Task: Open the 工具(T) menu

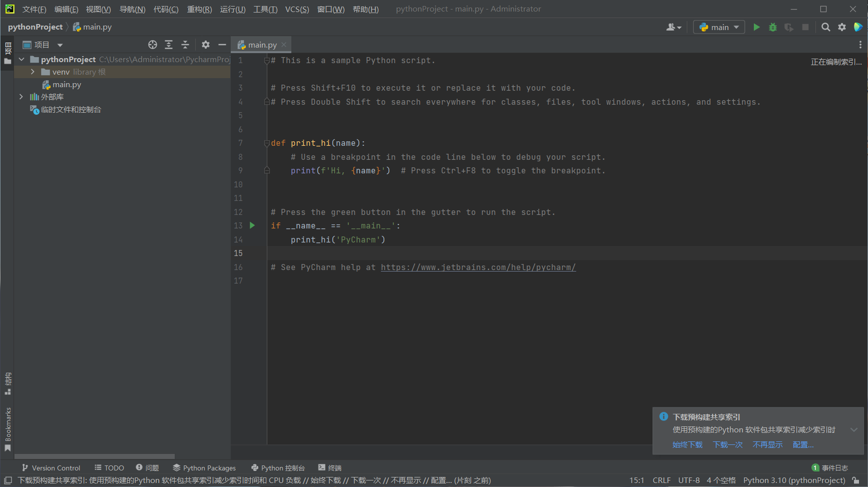Action: pyautogui.click(x=265, y=9)
